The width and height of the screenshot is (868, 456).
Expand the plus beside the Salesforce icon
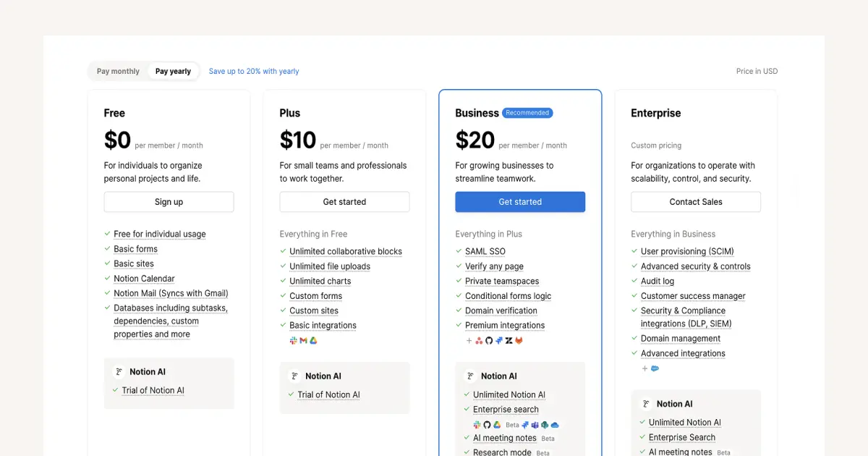click(x=644, y=368)
